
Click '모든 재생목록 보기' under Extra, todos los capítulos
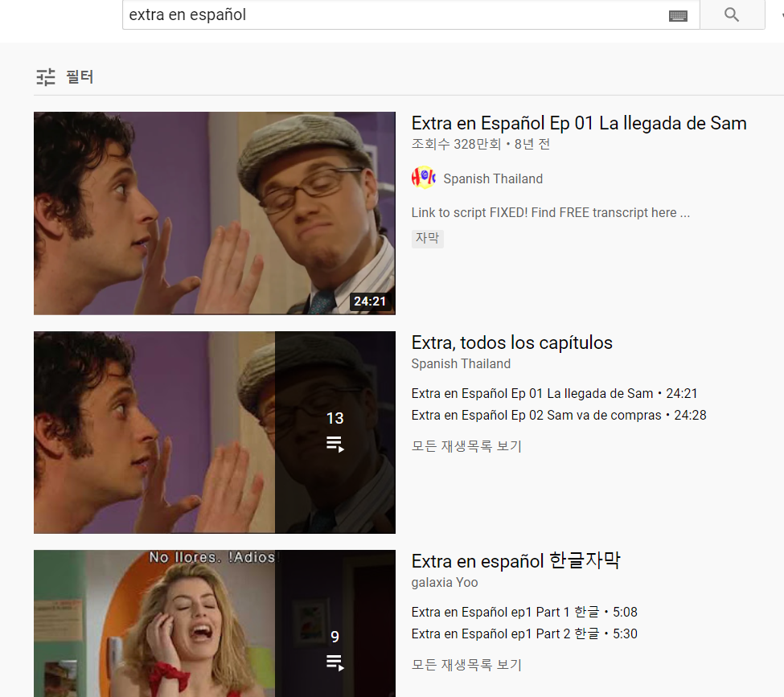point(466,446)
